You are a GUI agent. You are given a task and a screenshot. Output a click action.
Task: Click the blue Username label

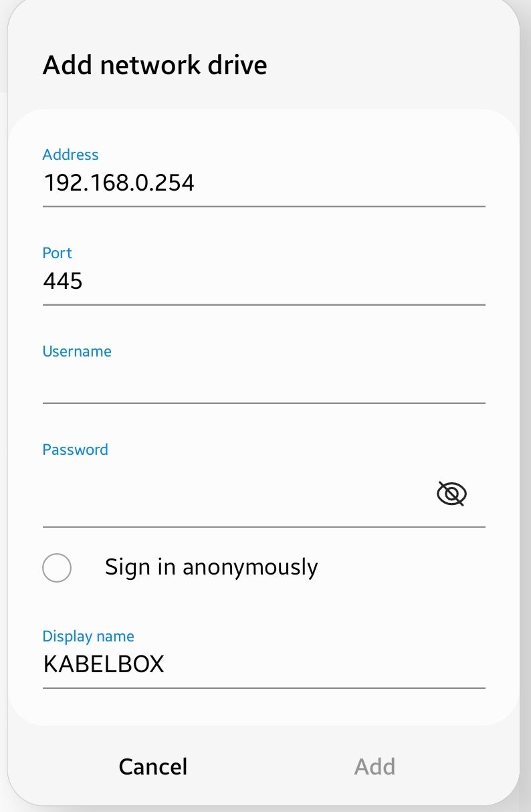coord(77,351)
